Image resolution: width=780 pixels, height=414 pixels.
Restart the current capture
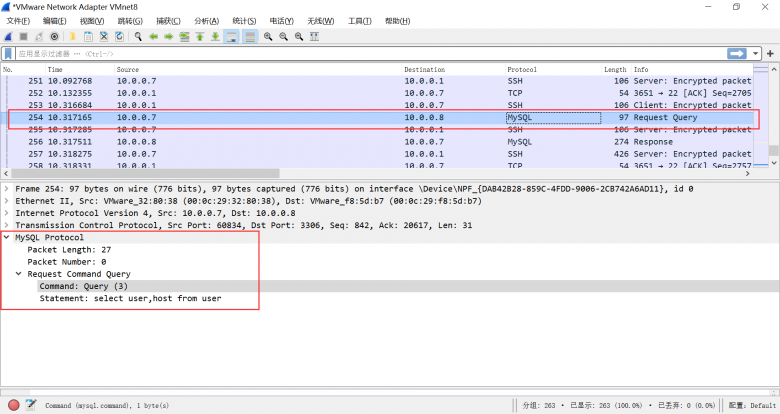point(39,36)
